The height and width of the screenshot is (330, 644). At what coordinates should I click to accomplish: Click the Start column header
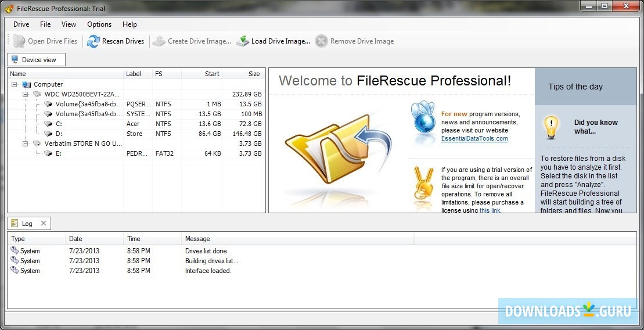click(x=202, y=74)
